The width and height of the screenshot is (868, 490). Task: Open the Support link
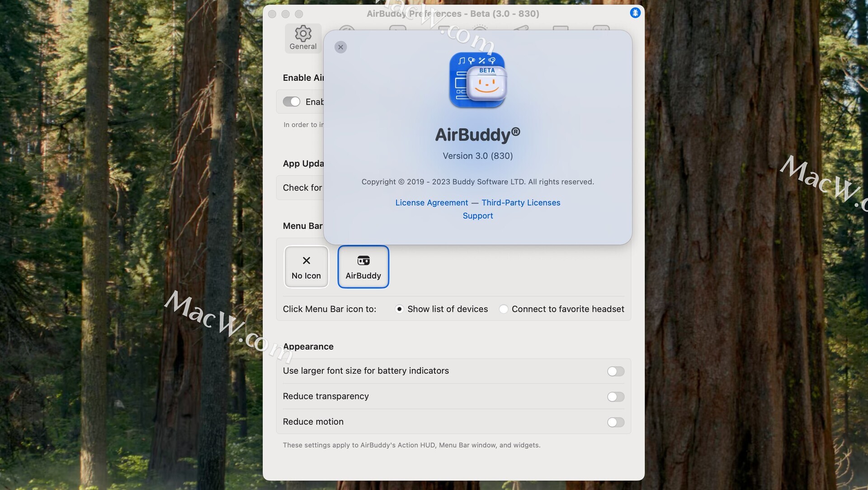[x=477, y=216]
